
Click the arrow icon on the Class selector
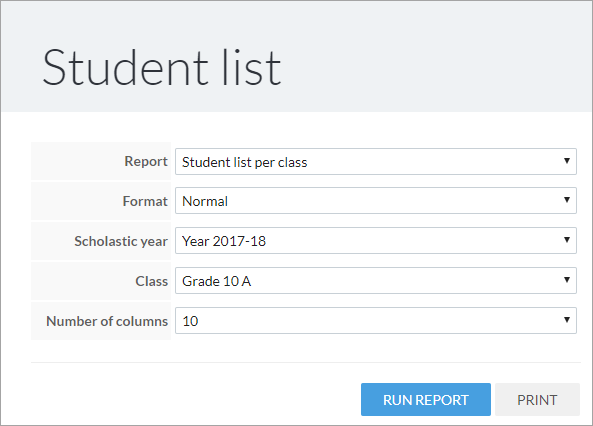(x=567, y=280)
